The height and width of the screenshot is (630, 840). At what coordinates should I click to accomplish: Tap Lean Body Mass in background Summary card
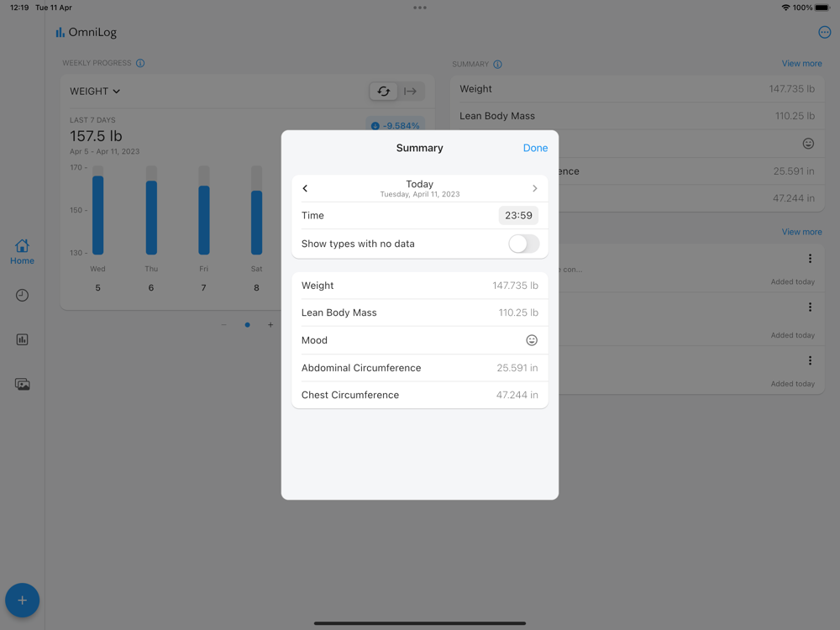[637, 116]
